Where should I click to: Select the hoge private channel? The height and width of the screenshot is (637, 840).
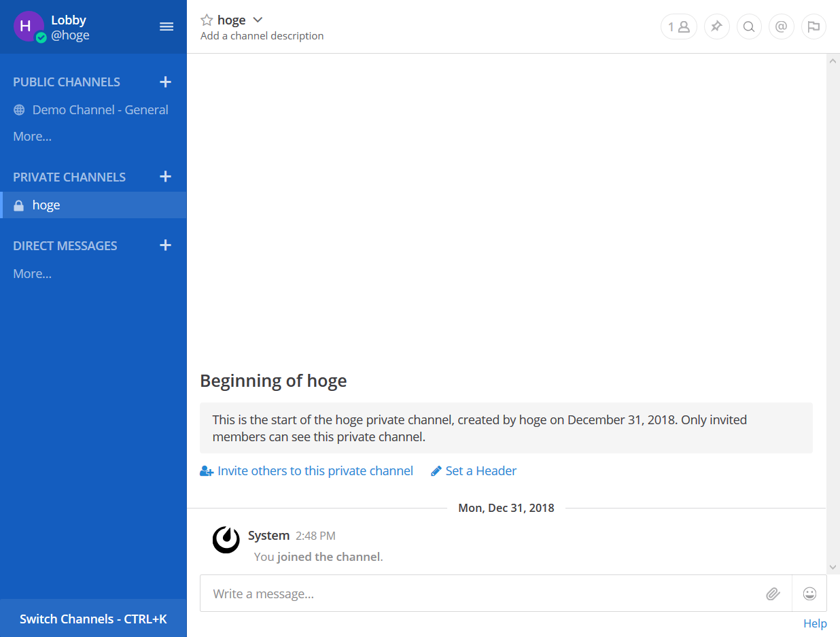(46, 205)
